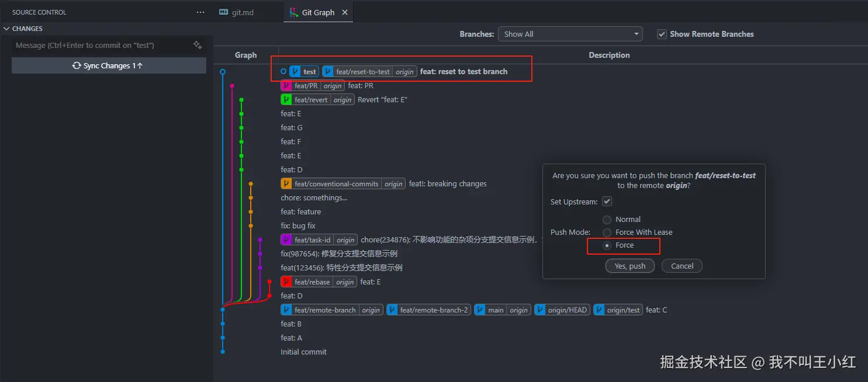Click the feat/revert branch label
This screenshot has height=382, width=868.
tap(317, 99)
